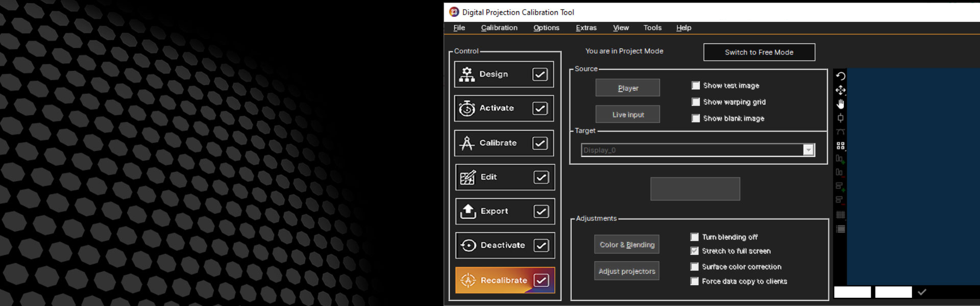The height and width of the screenshot is (306, 980).
Task: Click second white input field below canvas
Action: coord(894,292)
